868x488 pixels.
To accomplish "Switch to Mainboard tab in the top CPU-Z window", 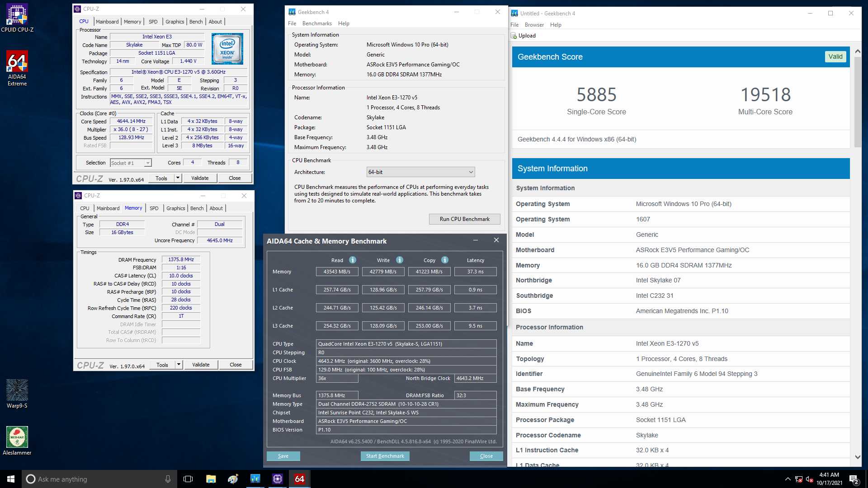I will [x=107, y=22].
